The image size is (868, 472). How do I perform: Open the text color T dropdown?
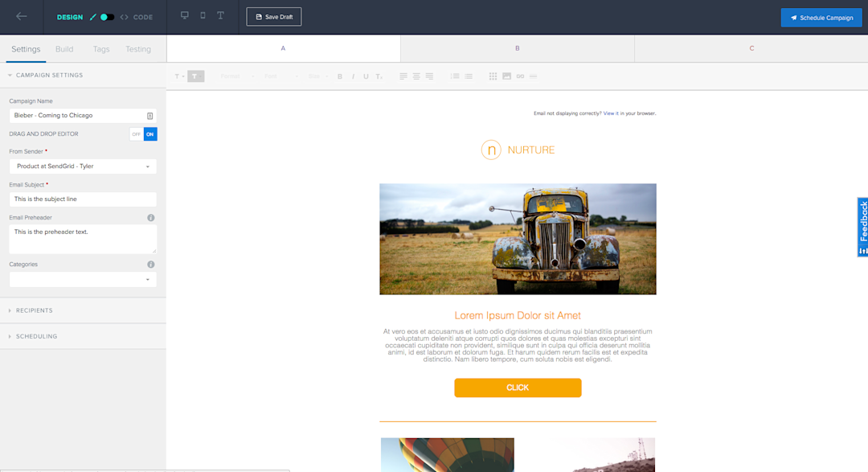pyautogui.click(x=179, y=76)
